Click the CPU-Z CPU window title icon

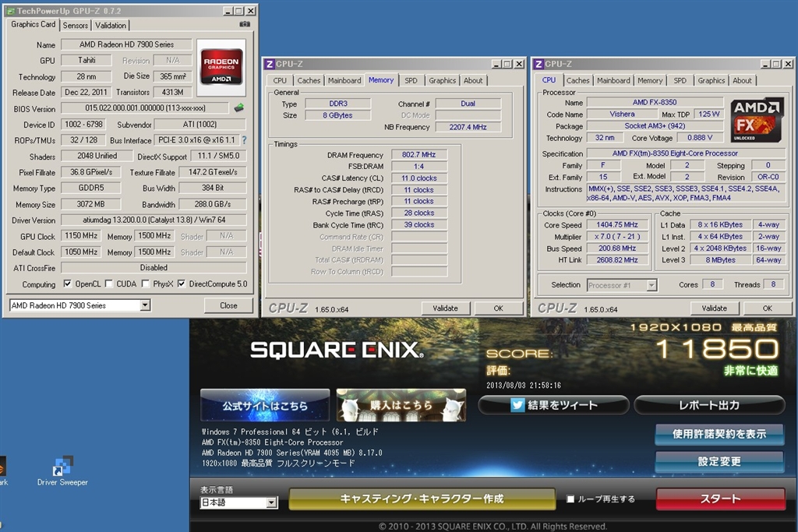coord(538,64)
